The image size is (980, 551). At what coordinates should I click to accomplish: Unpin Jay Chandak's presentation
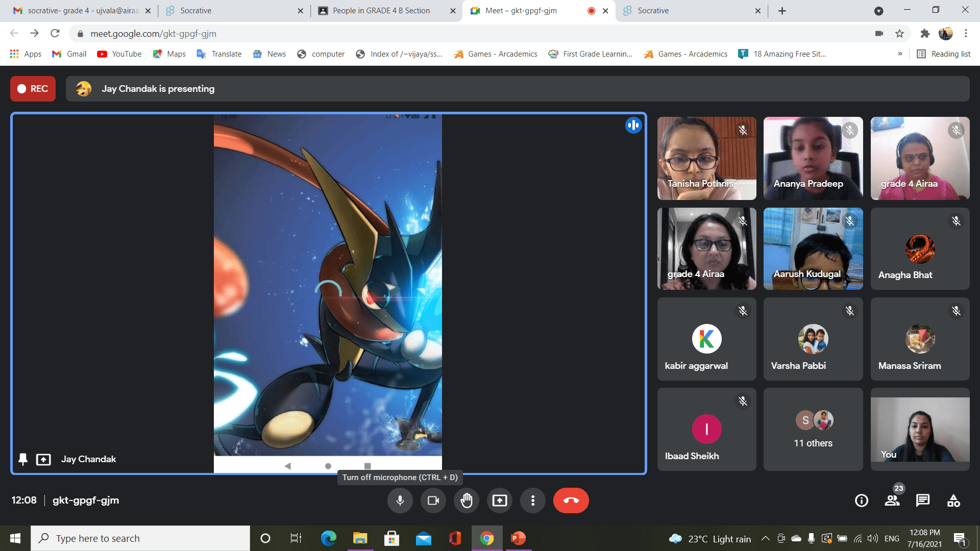click(x=23, y=459)
